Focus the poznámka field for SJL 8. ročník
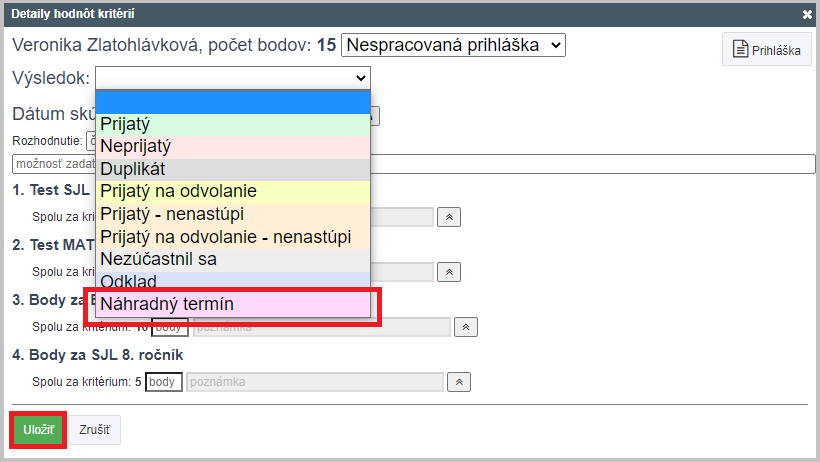Viewport: 820px width, 462px height. point(315,382)
